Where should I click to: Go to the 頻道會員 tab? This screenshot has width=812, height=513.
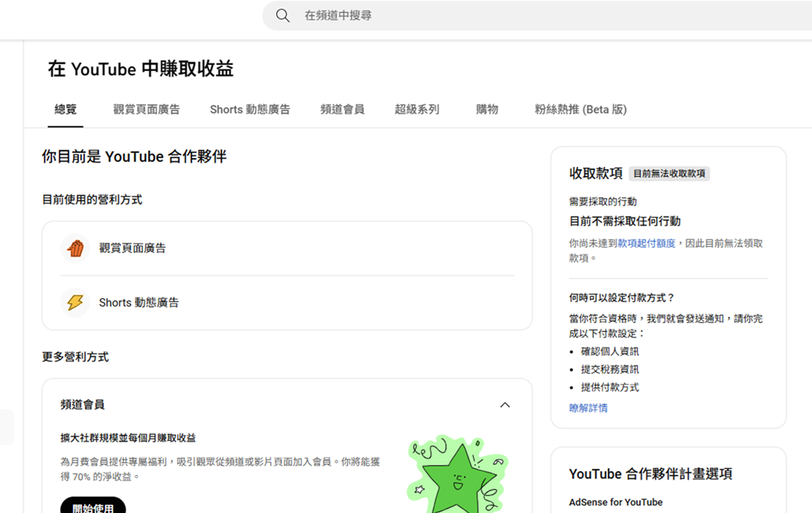342,110
